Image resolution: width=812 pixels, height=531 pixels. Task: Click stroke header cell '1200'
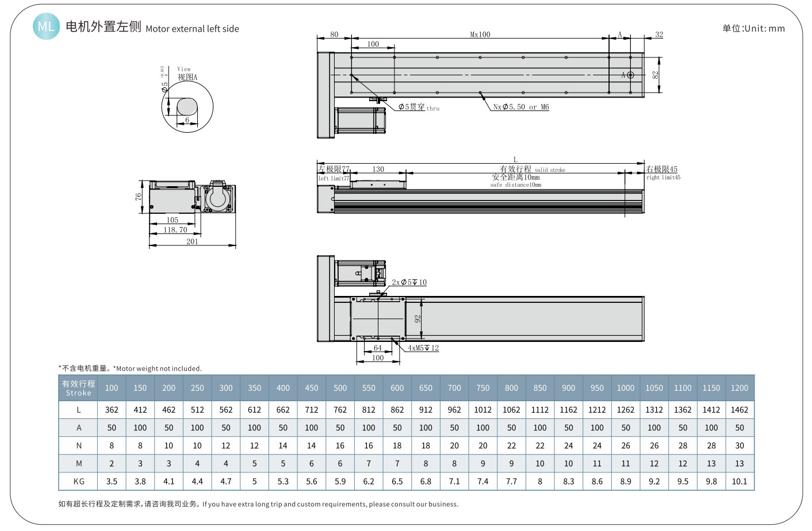[x=740, y=388]
